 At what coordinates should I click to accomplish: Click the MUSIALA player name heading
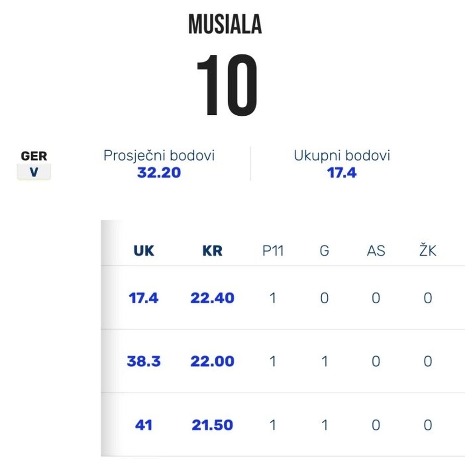(x=225, y=25)
